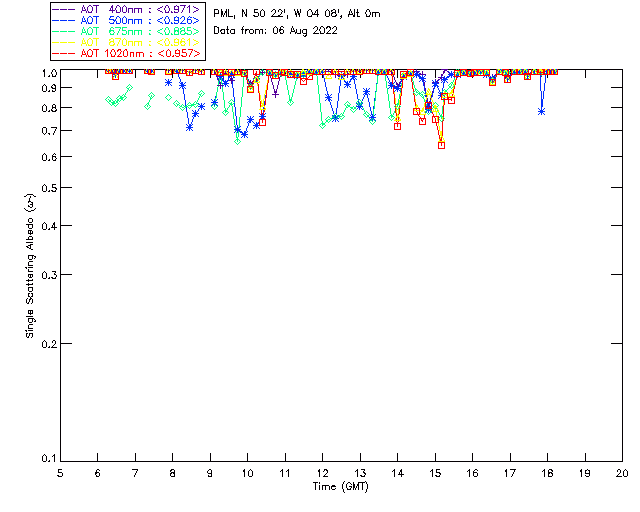Click the 0.1 y-axis tick label

pos(49,459)
